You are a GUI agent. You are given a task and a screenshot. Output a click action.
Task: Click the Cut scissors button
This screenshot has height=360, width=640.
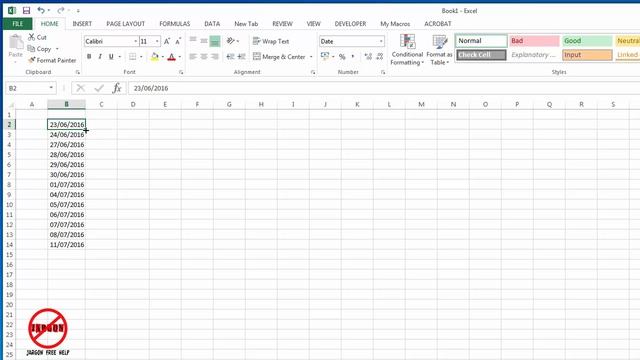click(x=37, y=37)
